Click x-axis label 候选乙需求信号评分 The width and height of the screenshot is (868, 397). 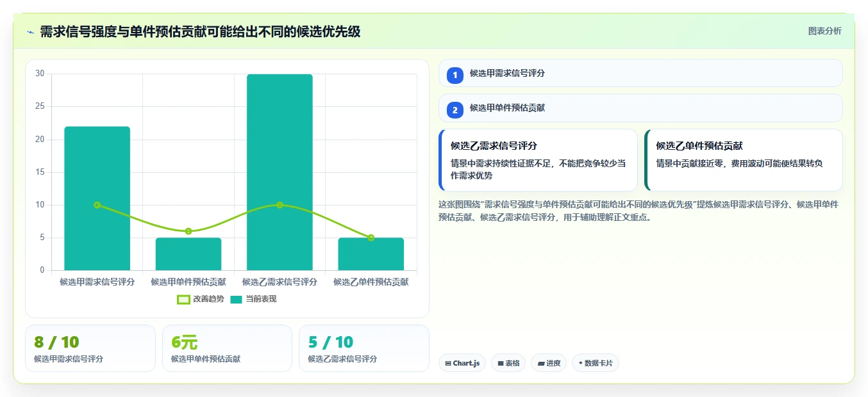coord(280,282)
